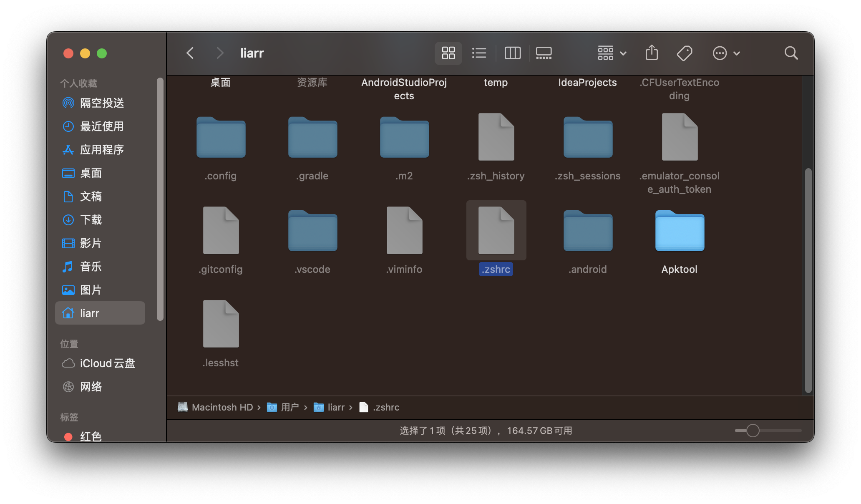The height and width of the screenshot is (504, 861).
Task: Click 用户 in the path bar
Action: (x=283, y=407)
